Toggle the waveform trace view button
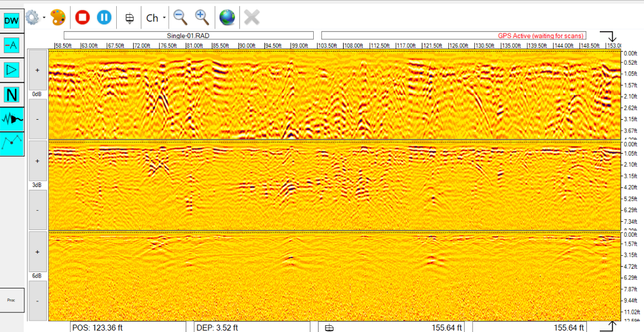 coord(12,119)
